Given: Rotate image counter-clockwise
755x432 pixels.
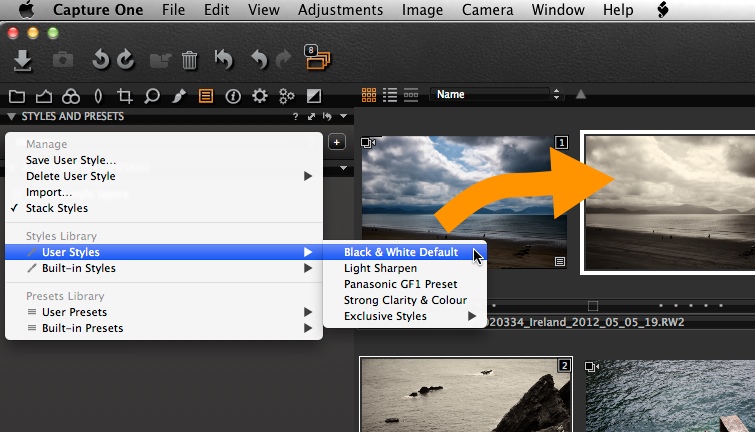Looking at the screenshot, I should click(x=101, y=60).
